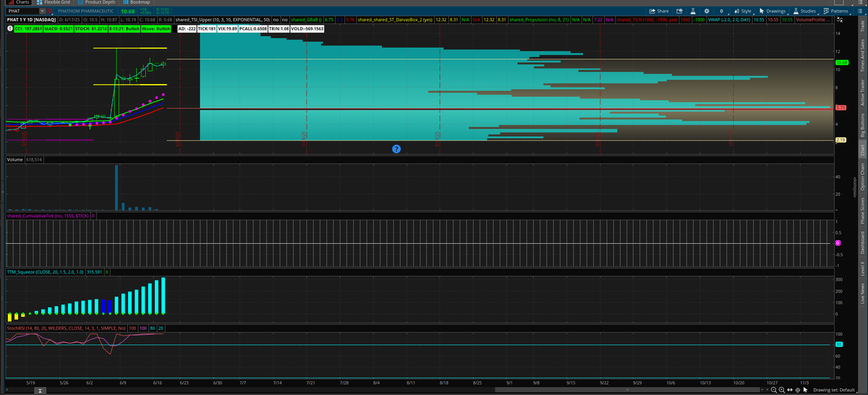The image size is (868, 395).
Task: Switch to the Bookmap tab
Action: point(136,2)
